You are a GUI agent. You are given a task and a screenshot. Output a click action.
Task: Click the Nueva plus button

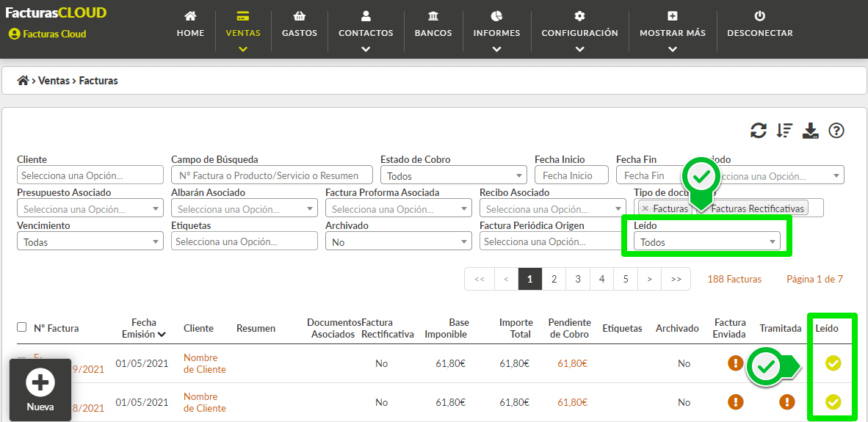40,390
